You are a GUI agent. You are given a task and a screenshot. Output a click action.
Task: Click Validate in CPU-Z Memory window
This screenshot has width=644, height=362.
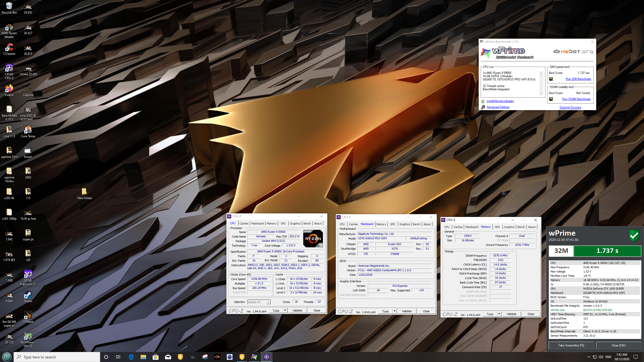pos(511,314)
